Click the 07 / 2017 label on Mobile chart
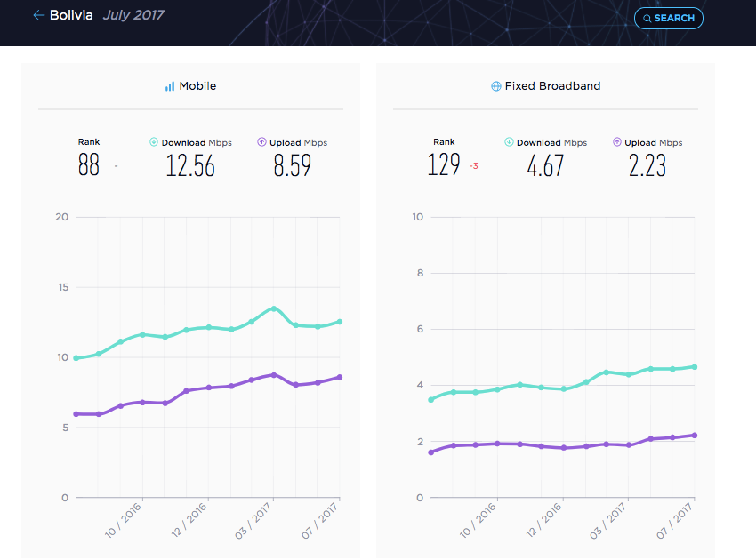This screenshot has width=756, height=560. [320, 520]
